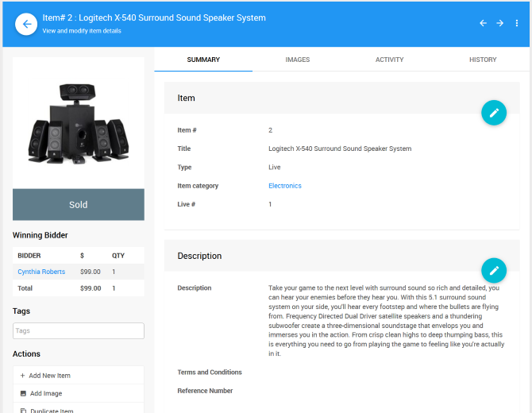
Task: Edit the Description section with pencil button
Action: pyautogui.click(x=493, y=271)
